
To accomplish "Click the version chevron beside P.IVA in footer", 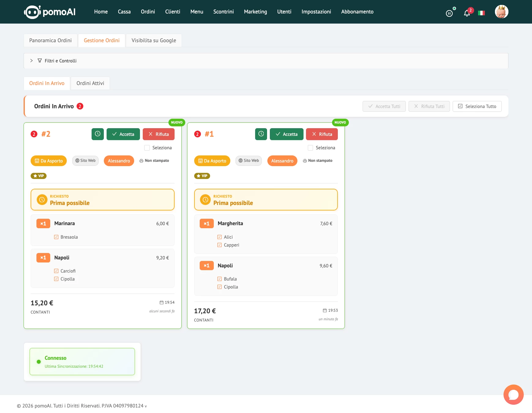I will click(146, 406).
